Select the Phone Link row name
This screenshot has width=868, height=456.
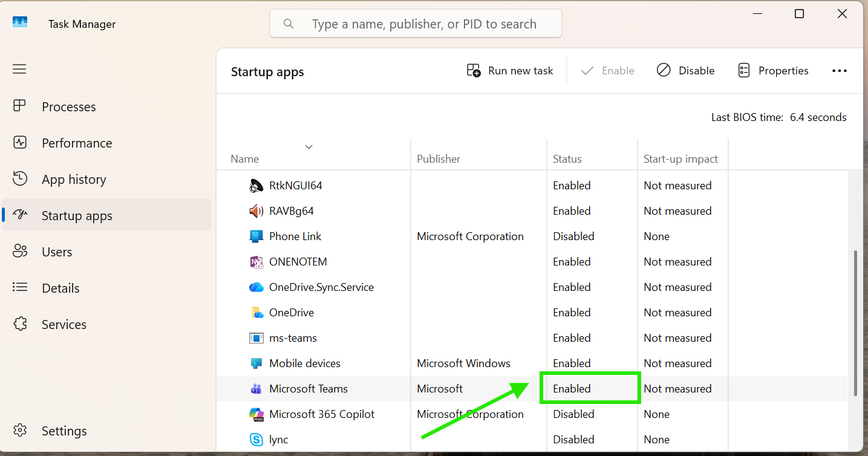(x=295, y=236)
